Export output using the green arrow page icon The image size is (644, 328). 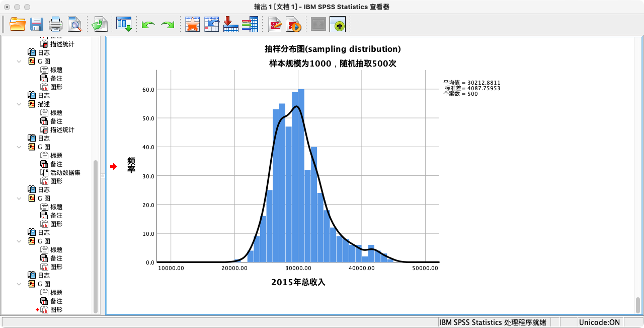pyautogui.click(x=100, y=24)
